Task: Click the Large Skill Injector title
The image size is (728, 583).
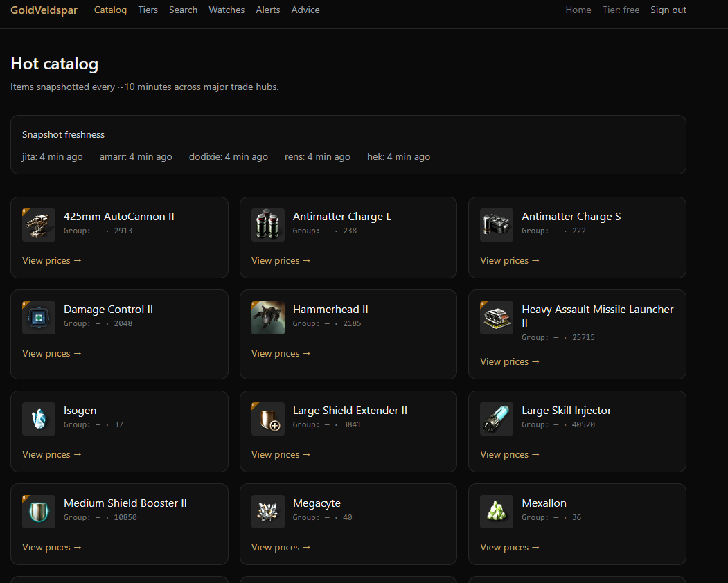Action: click(567, 411)
